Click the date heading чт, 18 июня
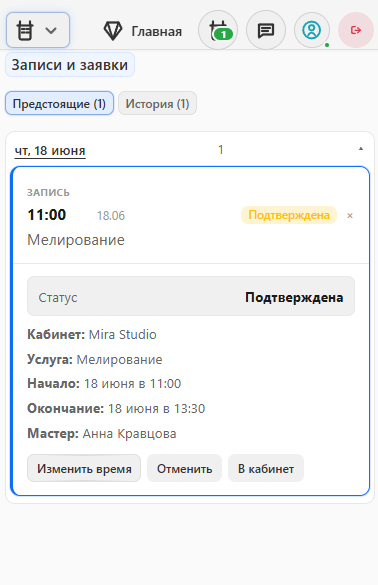The width and height of the screenshot is (378, 585). coord(50,151)
